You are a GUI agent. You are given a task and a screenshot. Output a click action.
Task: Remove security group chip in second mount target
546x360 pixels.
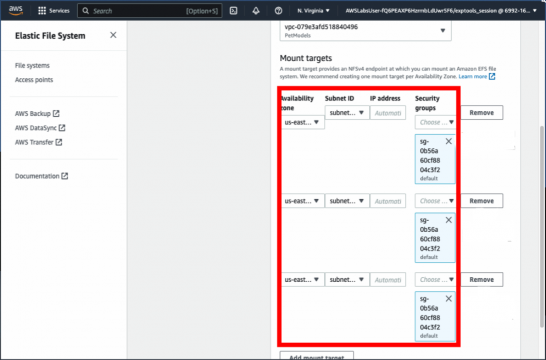[x=448, y=220]
